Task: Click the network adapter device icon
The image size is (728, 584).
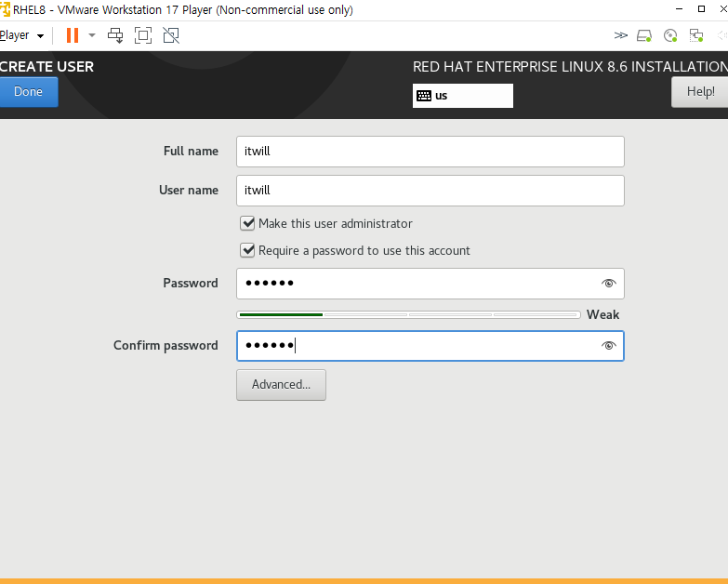Action: pyautogui.click(x=696, y=35)
